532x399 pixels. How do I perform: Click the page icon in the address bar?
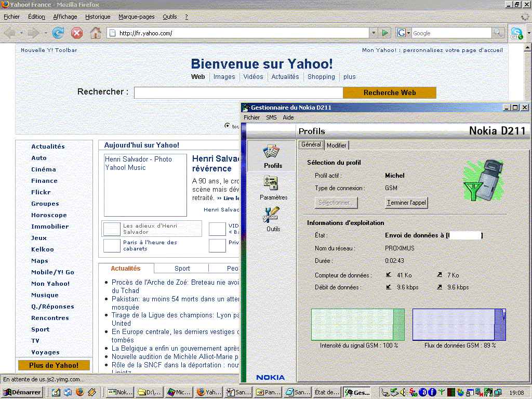coord(112,33)
